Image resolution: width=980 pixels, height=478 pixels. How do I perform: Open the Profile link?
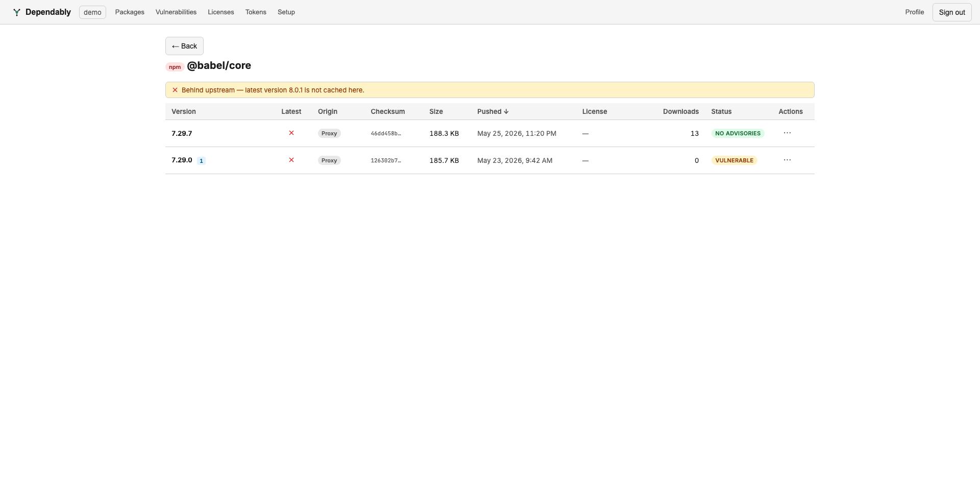[915, 12]
